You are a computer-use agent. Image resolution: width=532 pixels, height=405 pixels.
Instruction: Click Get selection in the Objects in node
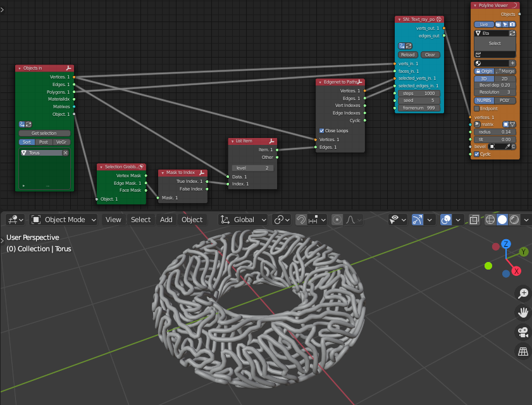tap(44, 132)
